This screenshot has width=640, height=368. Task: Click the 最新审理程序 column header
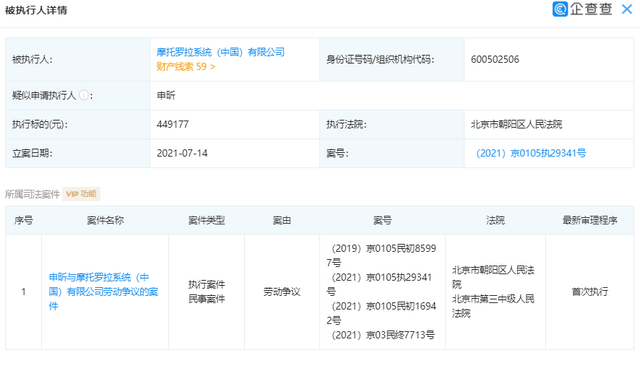tap(590, 220)
